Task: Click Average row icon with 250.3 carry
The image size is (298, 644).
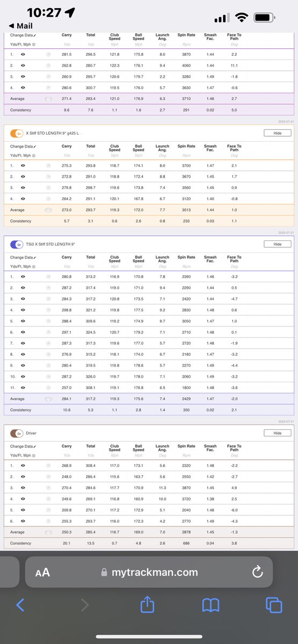Action: pos(49,532)
